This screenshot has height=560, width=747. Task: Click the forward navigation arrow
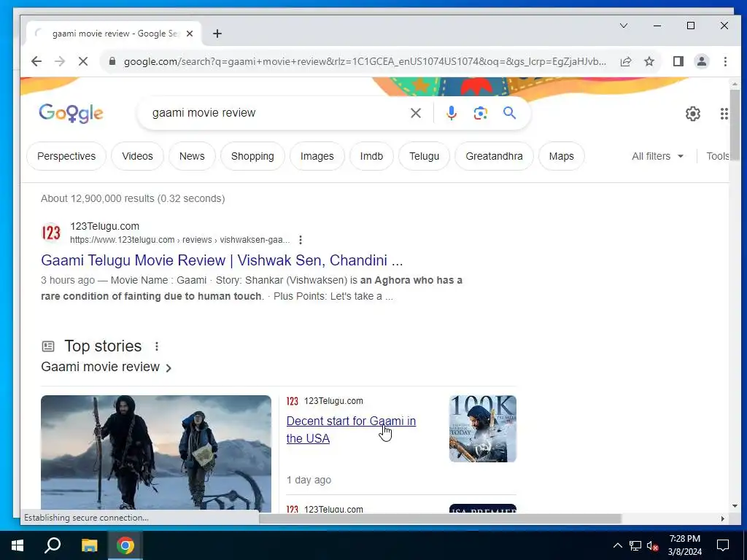click(60, 61)
